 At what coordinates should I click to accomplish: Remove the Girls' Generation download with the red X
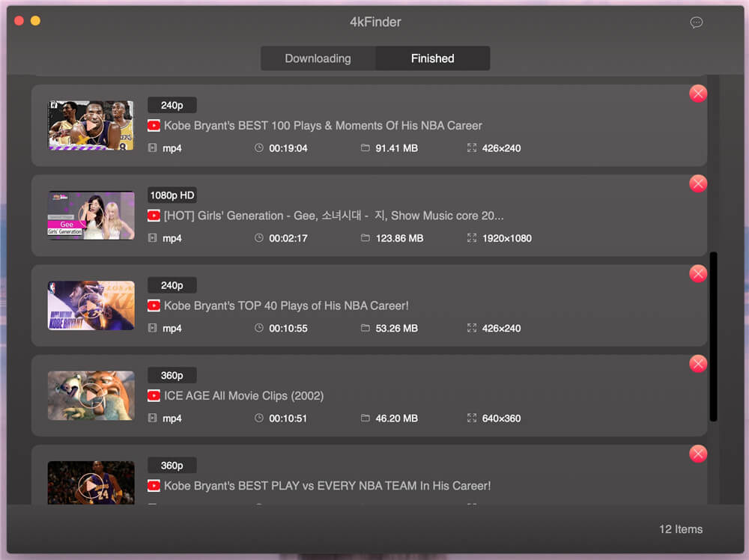coord(697,183)
